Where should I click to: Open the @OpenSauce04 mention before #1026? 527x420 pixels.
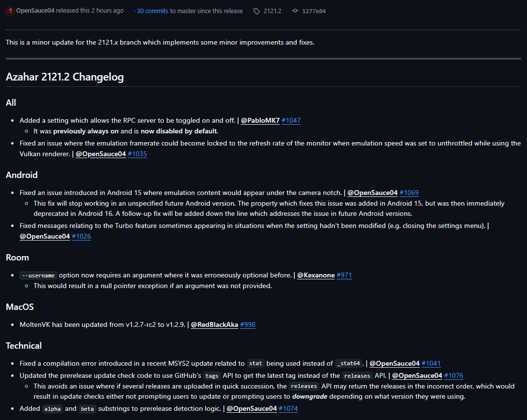(45, 236)
